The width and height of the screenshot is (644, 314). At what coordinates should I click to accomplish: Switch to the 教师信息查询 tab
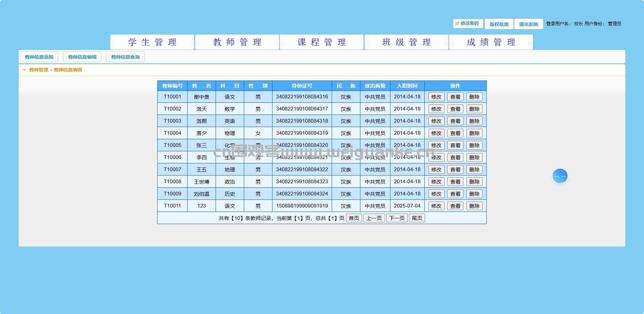(125, 57)
